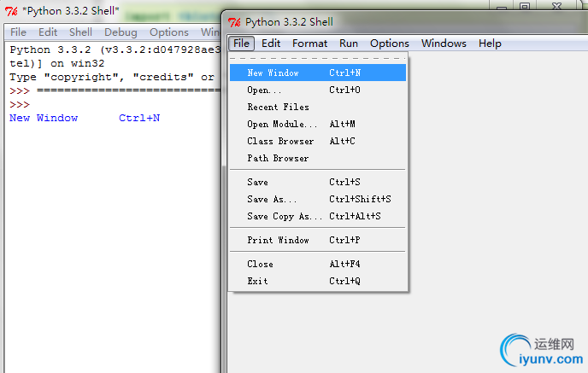This screenshot has height=373, width=588.
Task: Click the dashed tear-off line in the File menu
Action: [318, 58]
